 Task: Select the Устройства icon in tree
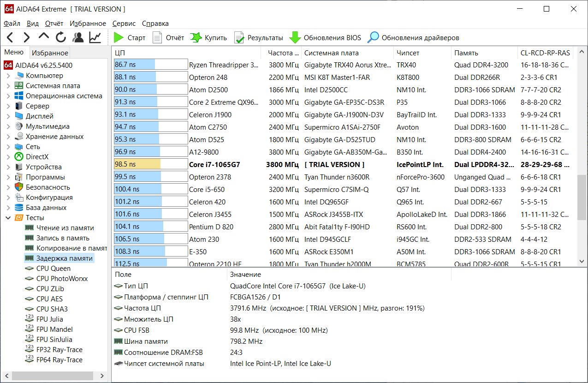(19, 167)
